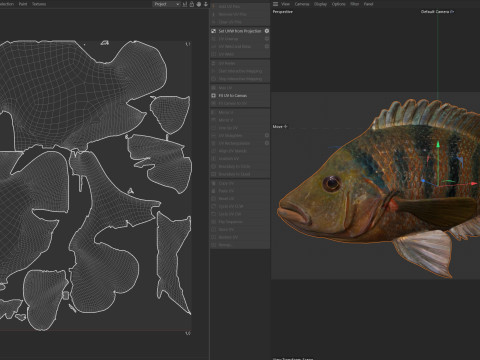
Task: Choose Remove UV Pins
Action: 240,14
